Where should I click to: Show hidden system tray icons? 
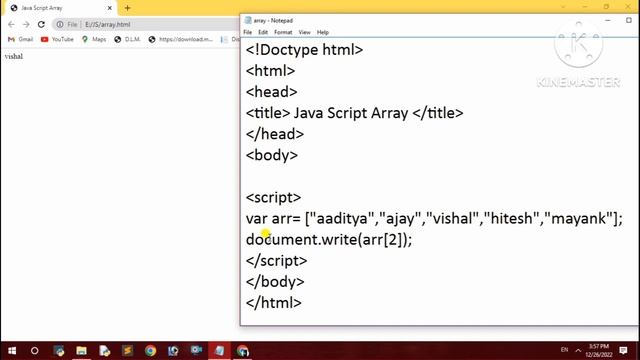(578, 350)
